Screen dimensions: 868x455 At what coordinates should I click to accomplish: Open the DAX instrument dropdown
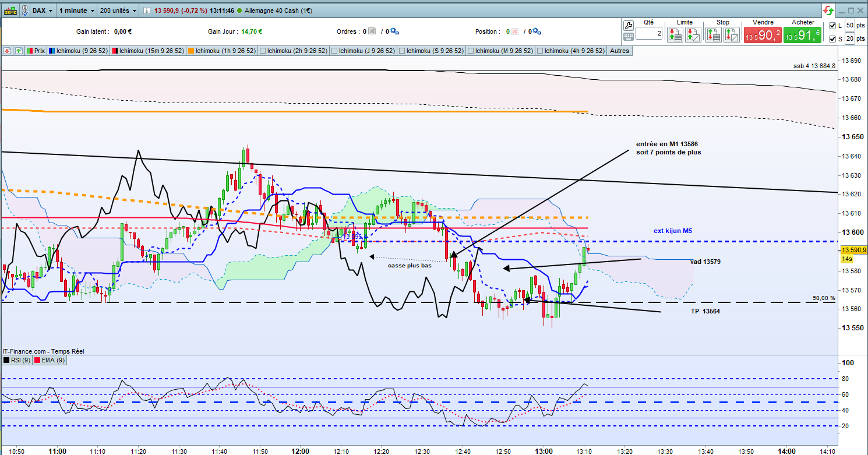43,10
